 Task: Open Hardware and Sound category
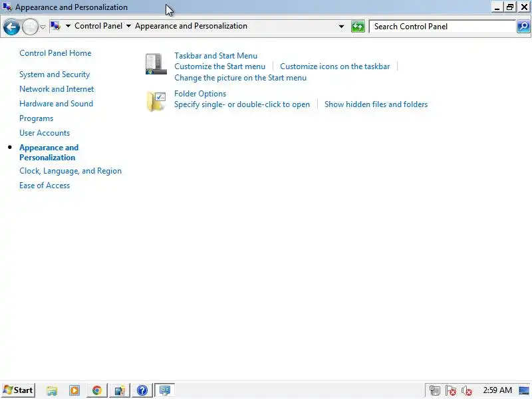pos(56,104)
